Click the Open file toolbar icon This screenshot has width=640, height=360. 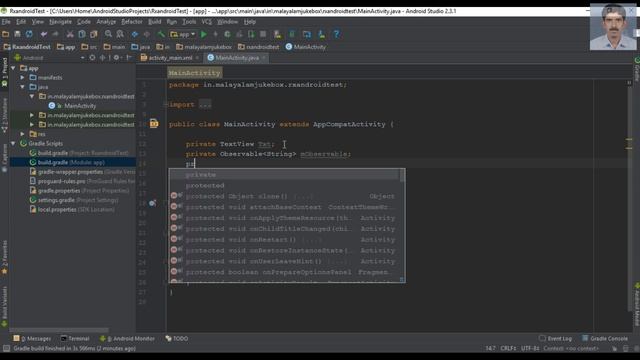point(6,34)
